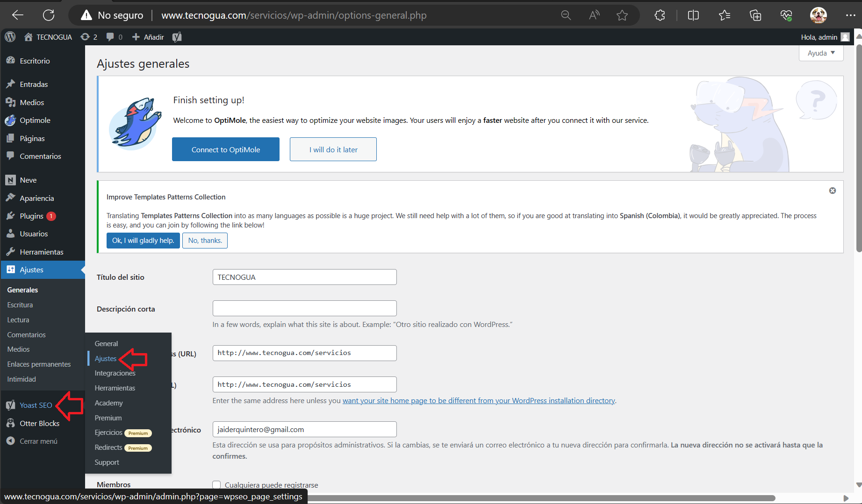
Task: Click the TECNOGUA home icon in admin bar
Action: (x=48, y=37)
